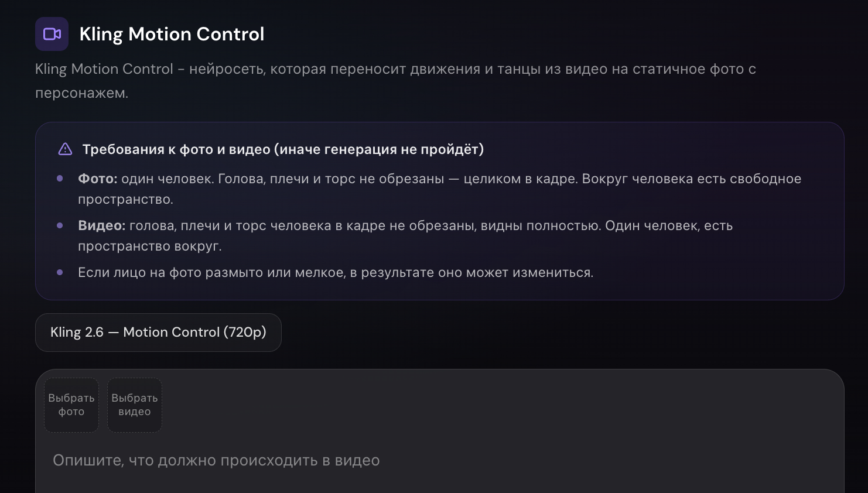Click the bullet dot beside the Видео requirement

pyautogui.click(x=60, y=225)
